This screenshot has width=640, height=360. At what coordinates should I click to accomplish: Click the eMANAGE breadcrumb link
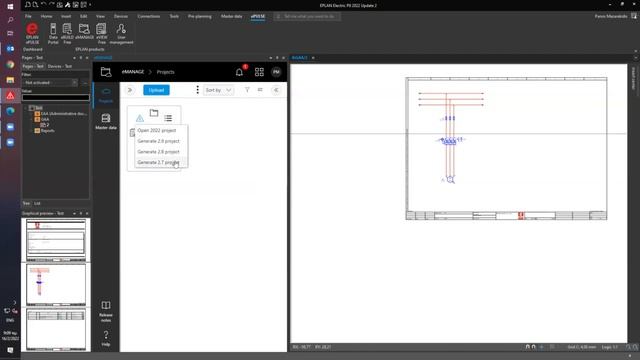(133, 72)
